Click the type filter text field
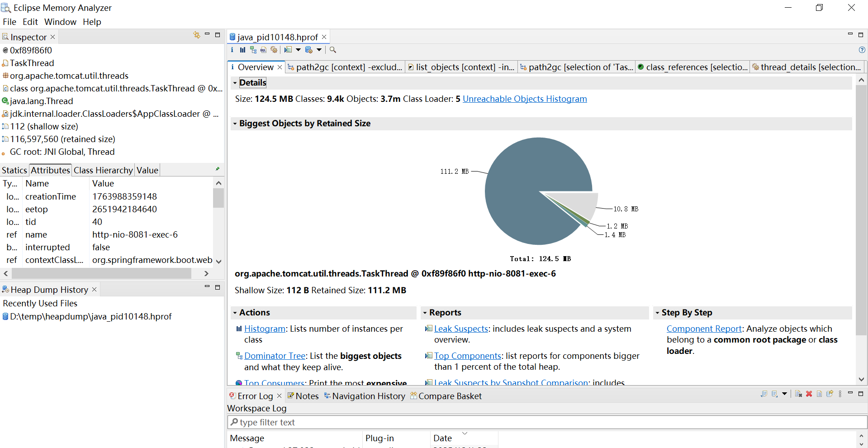 pyautogui.click(x=547, y=422)
